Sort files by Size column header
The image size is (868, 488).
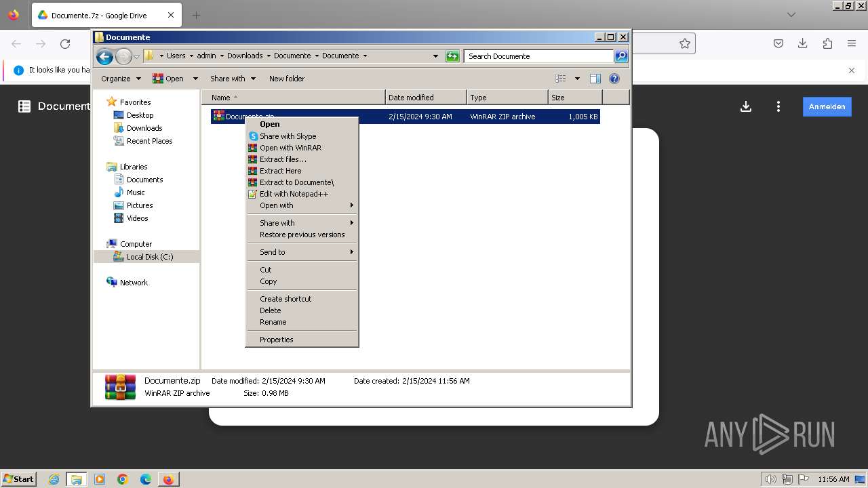575,98
